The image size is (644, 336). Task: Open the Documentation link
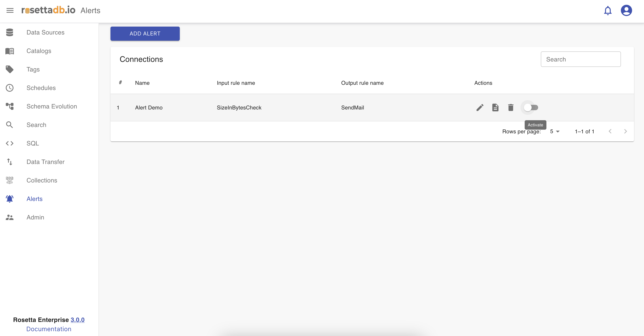tap(49, 329)
